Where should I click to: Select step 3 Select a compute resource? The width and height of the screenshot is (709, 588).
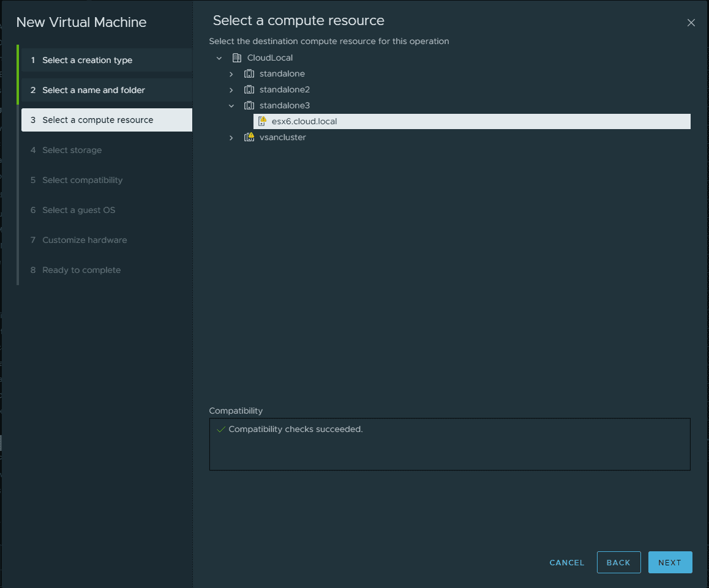pos(97,120)
